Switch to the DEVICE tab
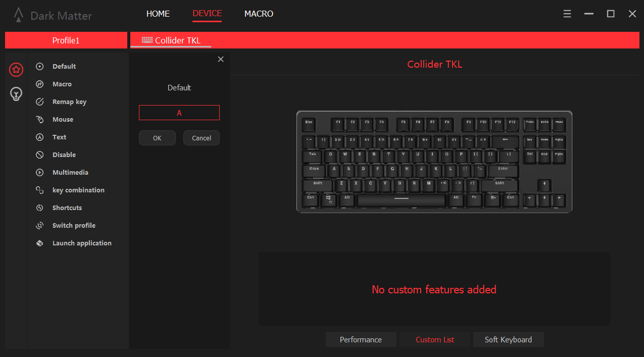Screen dimensions: 644x357 (x=207, y=14)
